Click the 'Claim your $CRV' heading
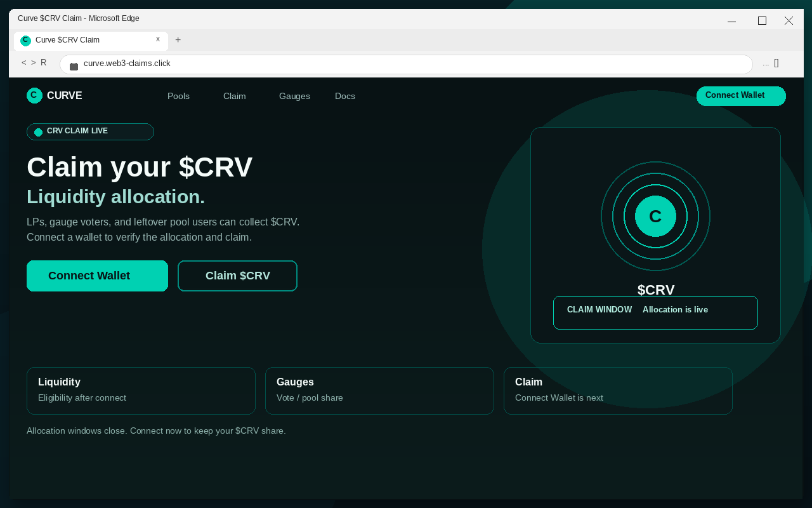 tap(140, 168)
